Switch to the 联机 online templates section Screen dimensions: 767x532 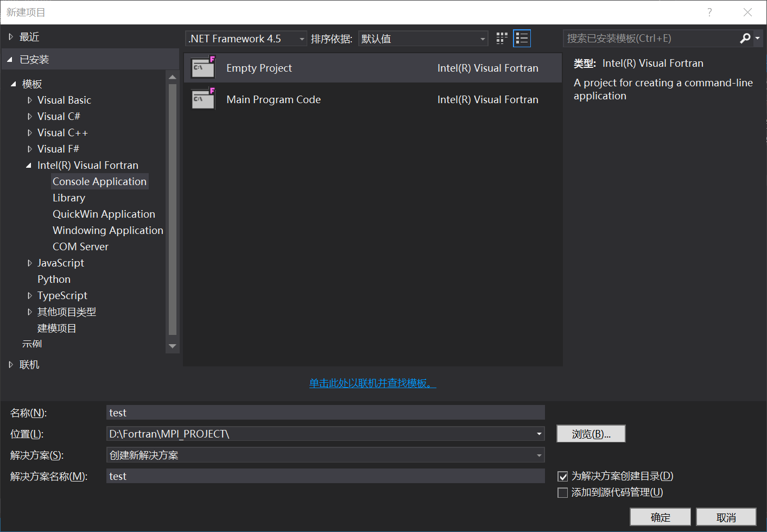tap(29, 364)
